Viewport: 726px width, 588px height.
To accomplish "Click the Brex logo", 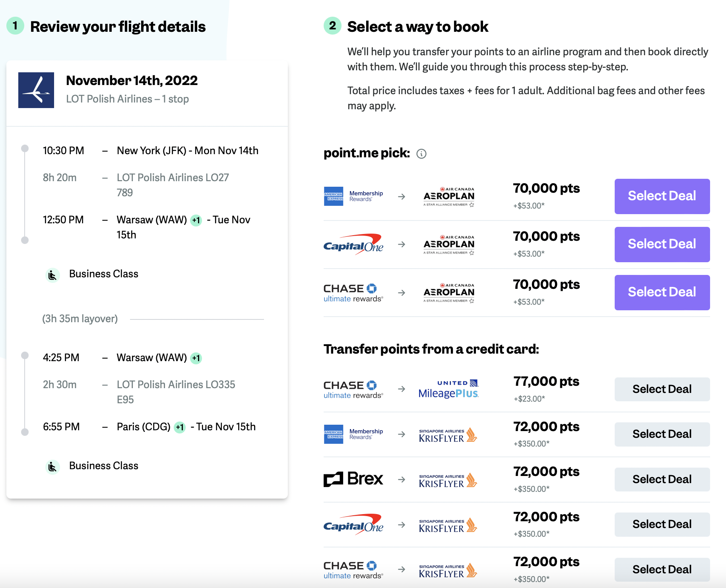I will click(x=353, y=479).
